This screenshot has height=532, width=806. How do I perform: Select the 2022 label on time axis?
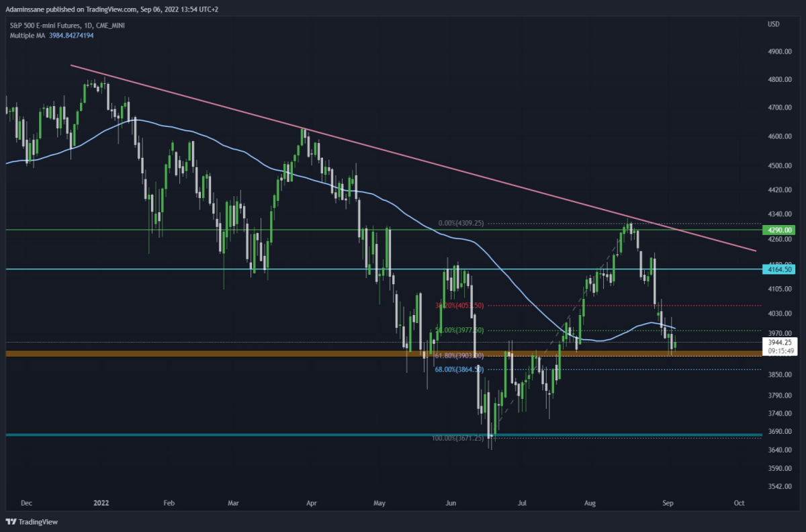[x=101, y=502]
